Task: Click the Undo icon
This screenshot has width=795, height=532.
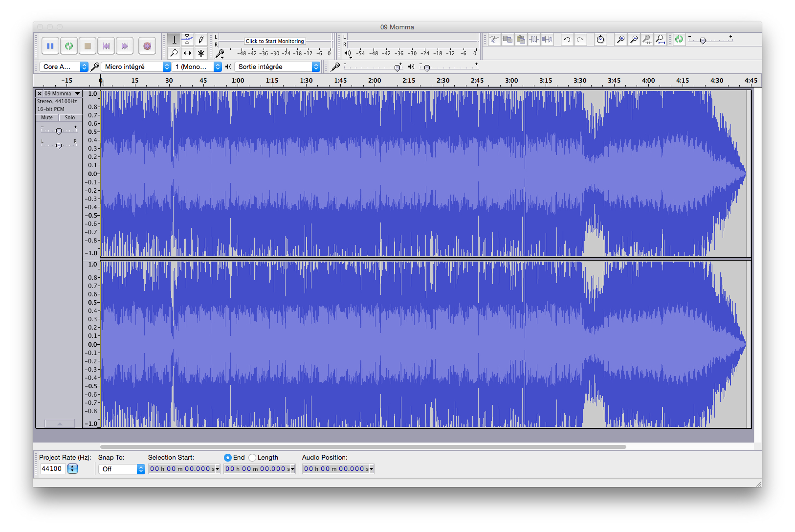Action: click(567, 39)
